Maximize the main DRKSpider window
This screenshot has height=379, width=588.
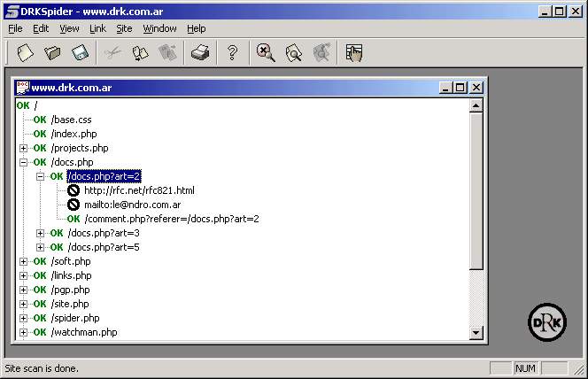click(x=559, y=12)
